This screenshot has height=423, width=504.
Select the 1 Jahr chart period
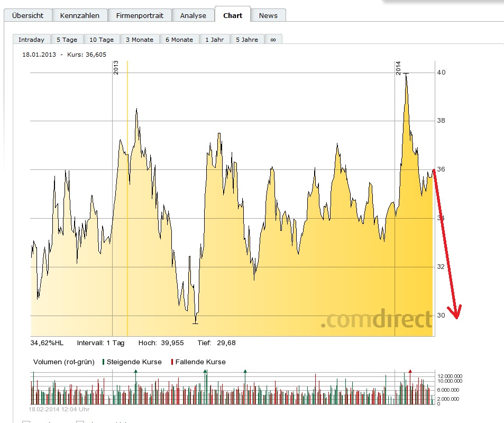[x=214, y=39]
